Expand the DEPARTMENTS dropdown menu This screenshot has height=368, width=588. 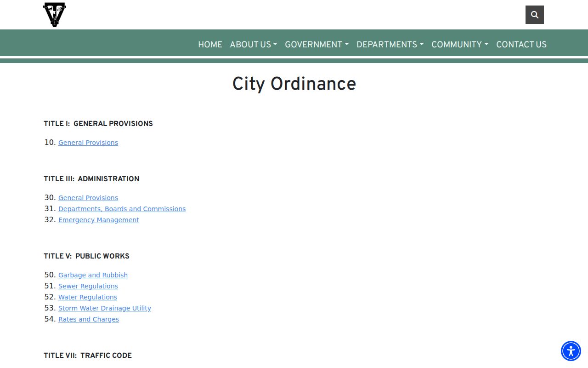(390, 45)
